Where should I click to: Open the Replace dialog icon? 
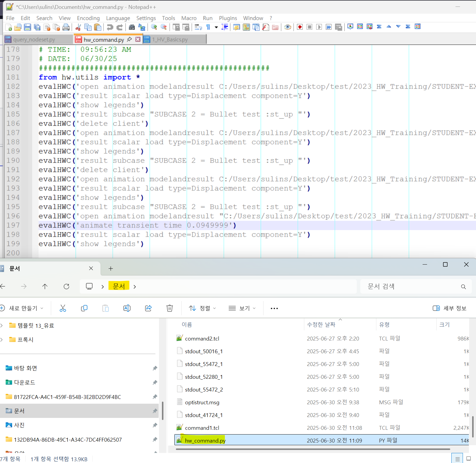[142, 27]
